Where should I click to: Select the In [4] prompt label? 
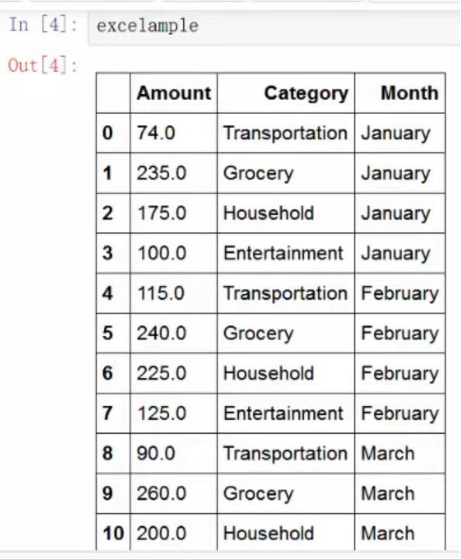[x=43, y=25]
